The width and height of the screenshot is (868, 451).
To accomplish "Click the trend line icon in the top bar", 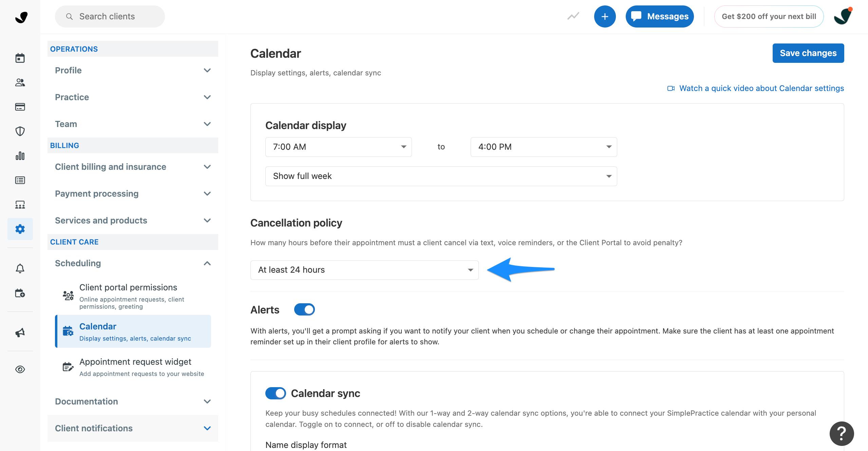I will 573,16.
